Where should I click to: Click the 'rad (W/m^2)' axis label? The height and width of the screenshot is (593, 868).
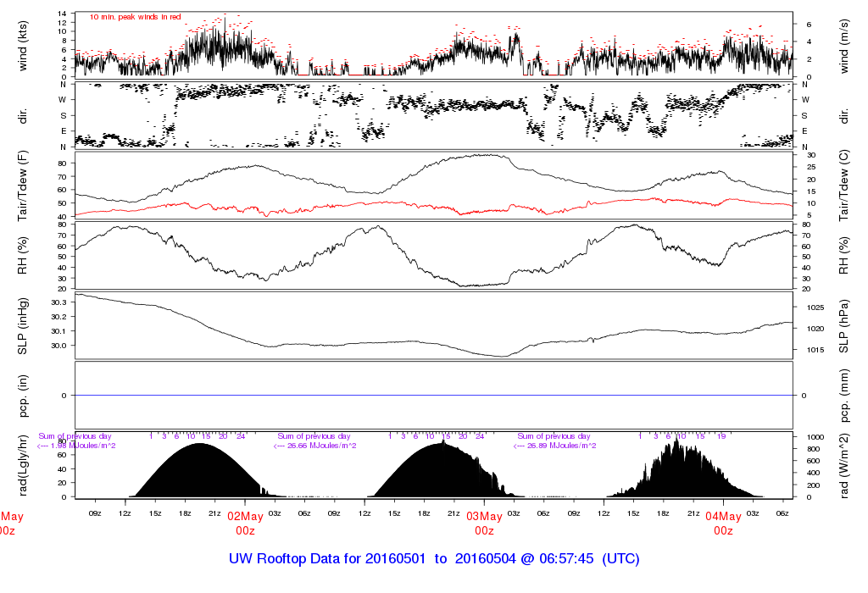click(844, 466)
